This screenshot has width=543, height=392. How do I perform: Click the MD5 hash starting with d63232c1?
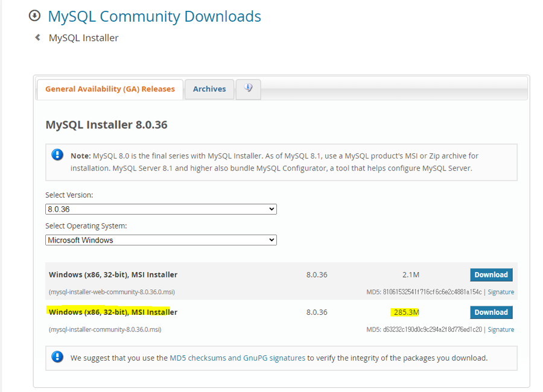[432, 330]
